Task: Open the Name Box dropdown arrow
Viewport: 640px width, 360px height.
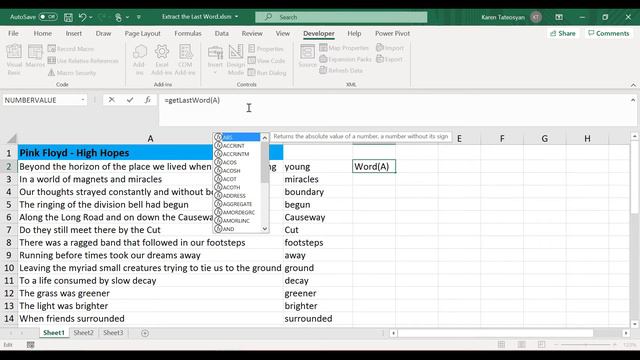Action: point(82,100)
